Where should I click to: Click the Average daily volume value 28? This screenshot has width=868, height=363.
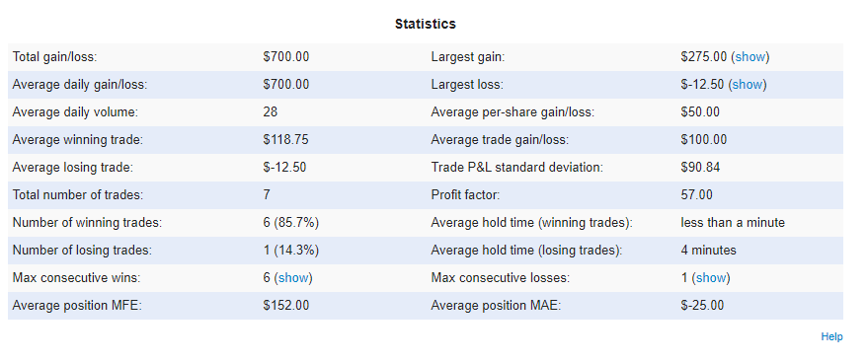pos(271,112)
